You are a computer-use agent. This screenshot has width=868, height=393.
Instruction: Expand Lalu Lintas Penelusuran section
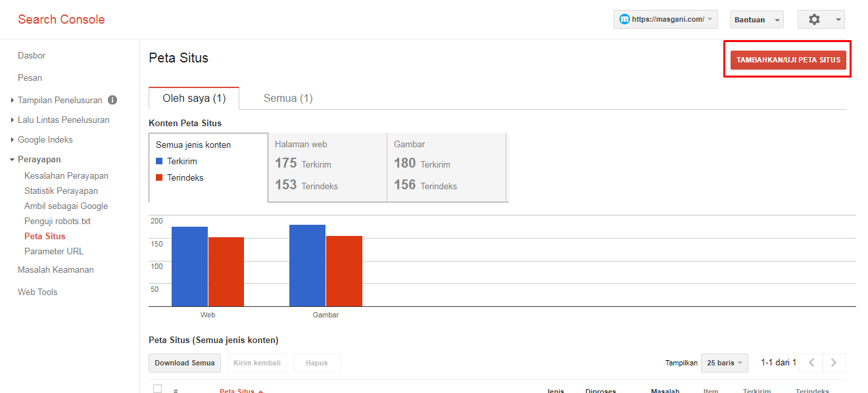(x=59, y=120)
